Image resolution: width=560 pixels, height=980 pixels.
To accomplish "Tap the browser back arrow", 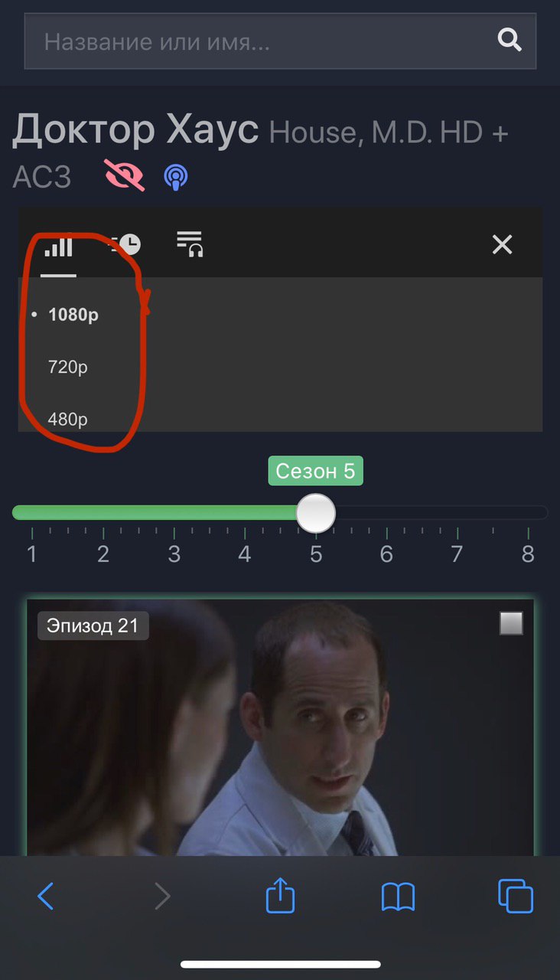I will 46,896.
